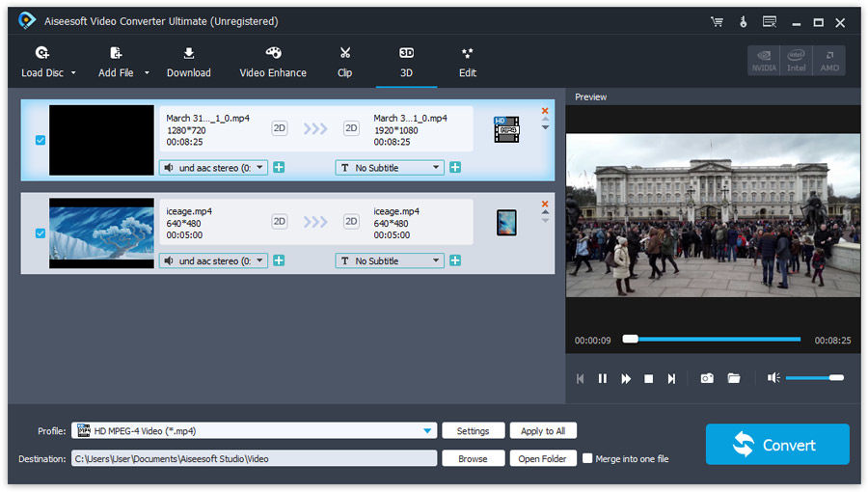Adjust the volume slider
Screen dimensions: 868x492
coord(814,377)
